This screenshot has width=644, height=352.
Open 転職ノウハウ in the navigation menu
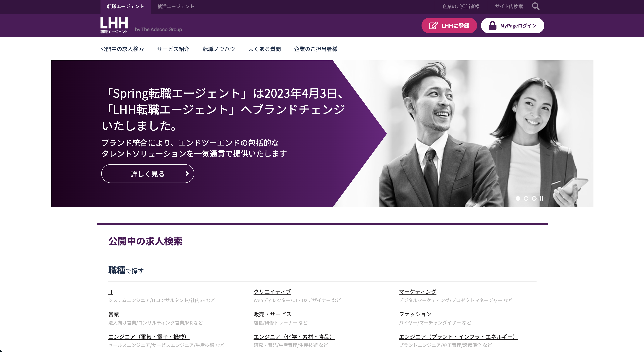click(x=218, y=49)
